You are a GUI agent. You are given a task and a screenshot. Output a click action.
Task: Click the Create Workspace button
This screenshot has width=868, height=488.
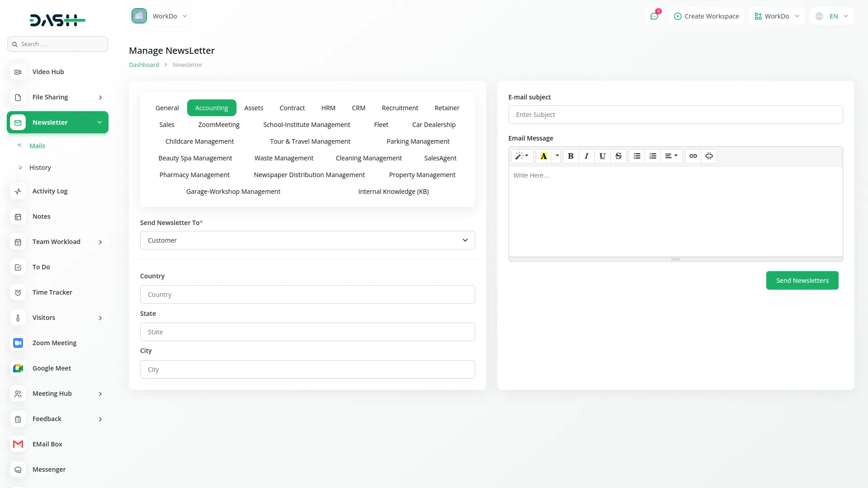pos(706,16)
